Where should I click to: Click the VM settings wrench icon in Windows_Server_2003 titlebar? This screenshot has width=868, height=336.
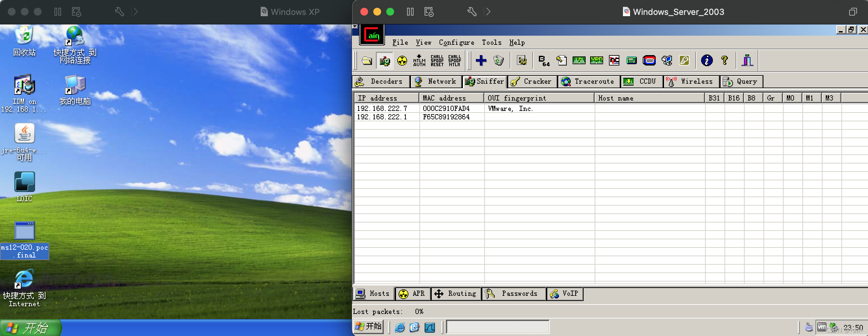point(472,12)
